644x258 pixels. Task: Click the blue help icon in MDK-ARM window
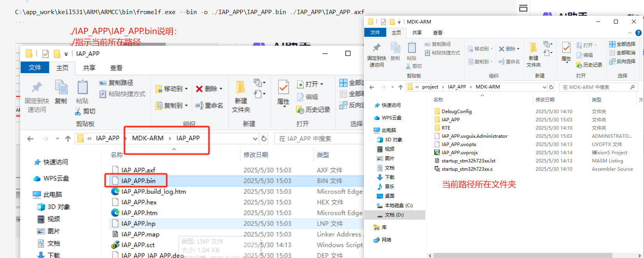pos(638,33)
